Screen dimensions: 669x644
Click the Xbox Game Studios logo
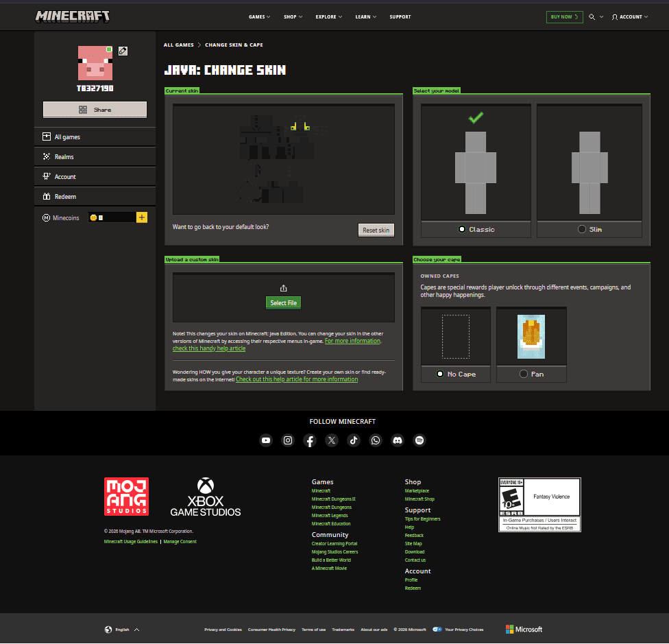(206, 497)
